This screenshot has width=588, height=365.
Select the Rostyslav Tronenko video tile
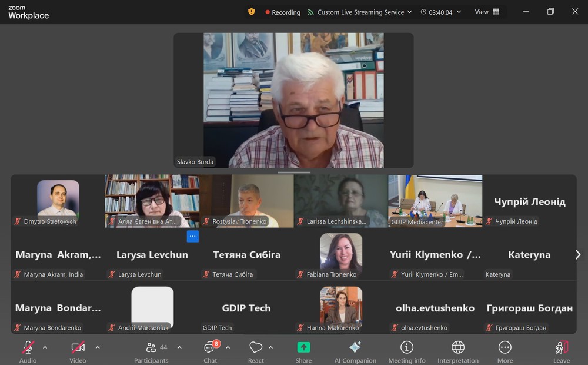click(247, 201)
